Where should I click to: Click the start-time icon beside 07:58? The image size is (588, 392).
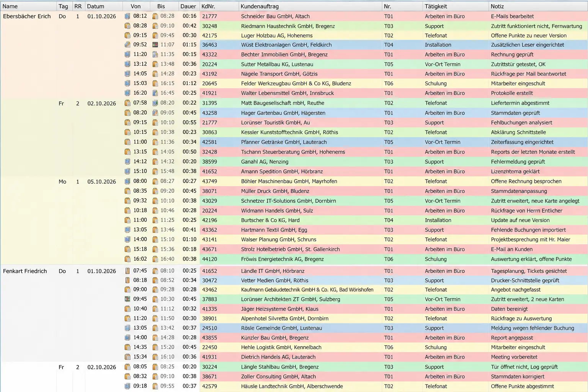127,103
